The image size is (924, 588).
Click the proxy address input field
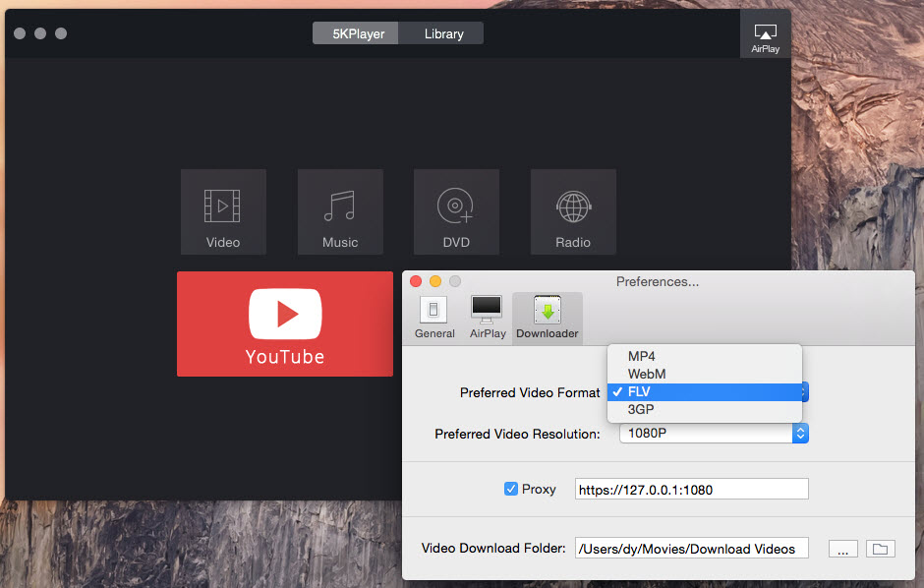[x=691, y=489]
